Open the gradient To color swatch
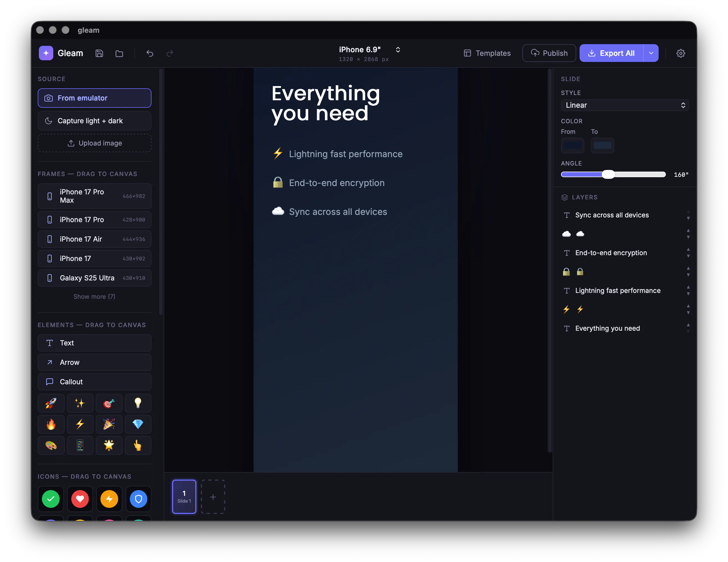The height and width of the screenshot is (562, 728). click(x=602, y=145)
